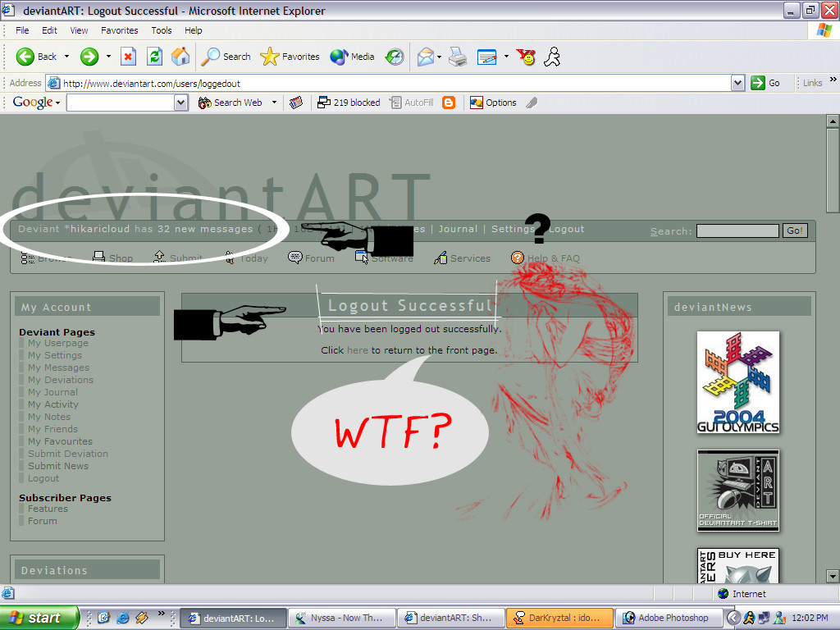
Task: Click Google toolbar news icon
Action: 295,103
